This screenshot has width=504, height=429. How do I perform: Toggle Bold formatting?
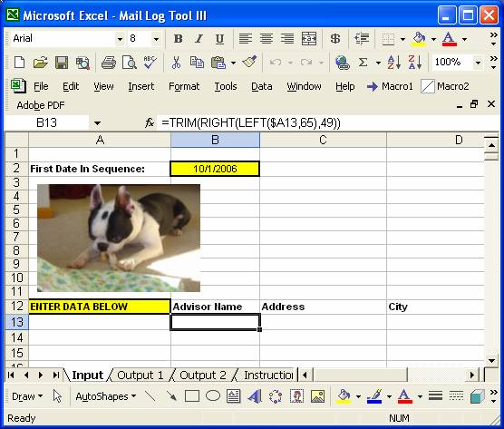[x=178, y=39]
